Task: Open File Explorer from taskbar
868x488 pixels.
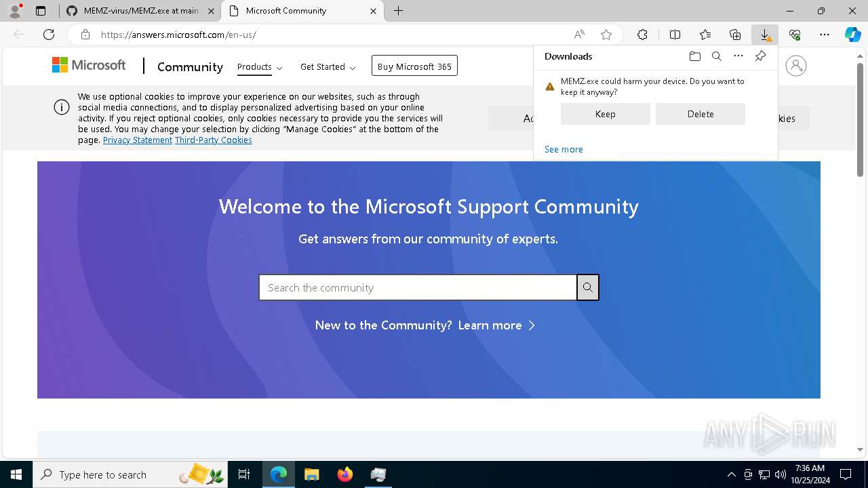Action: point(312,474)
